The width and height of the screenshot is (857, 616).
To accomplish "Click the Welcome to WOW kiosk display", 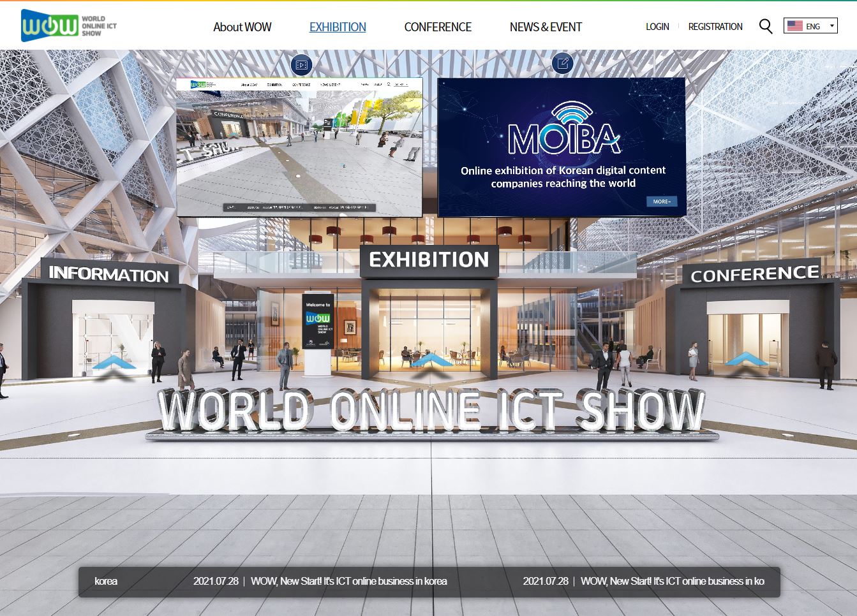I will click(318, 322).
